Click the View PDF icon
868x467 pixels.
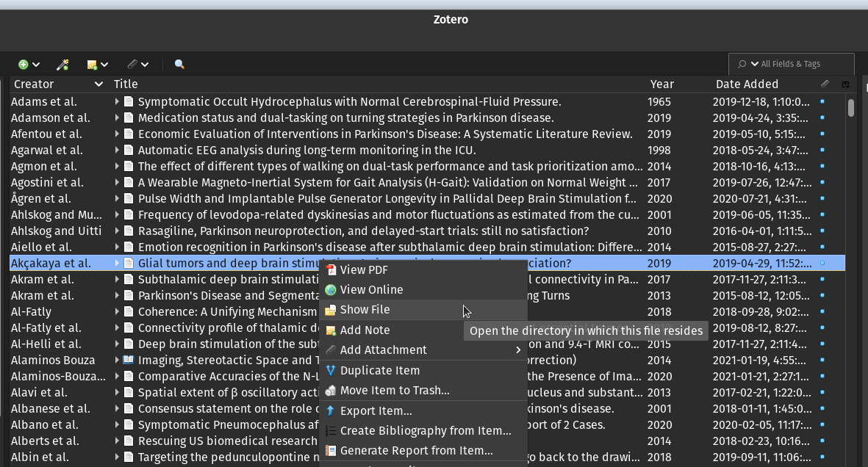[x=331, y=270]
